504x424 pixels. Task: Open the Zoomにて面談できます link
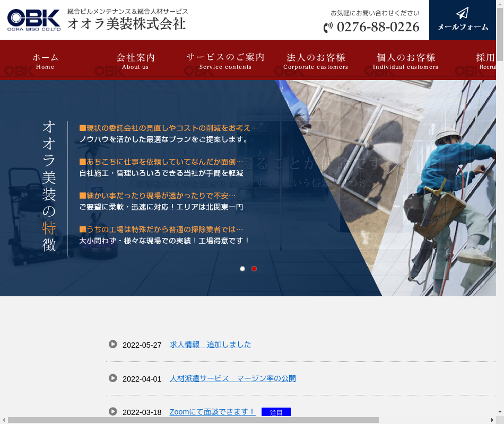tap(212, 412)
